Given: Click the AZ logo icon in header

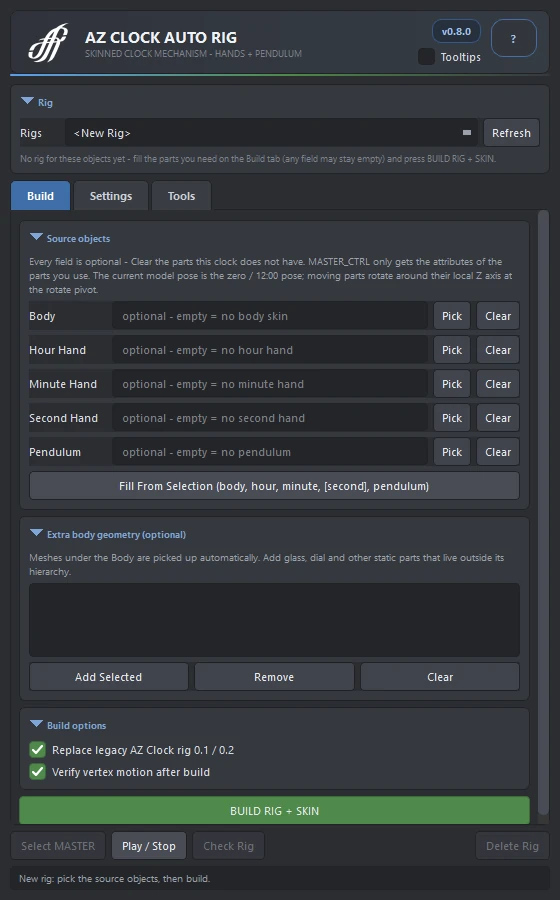Looking at the screenshot, I should [48, 42].
